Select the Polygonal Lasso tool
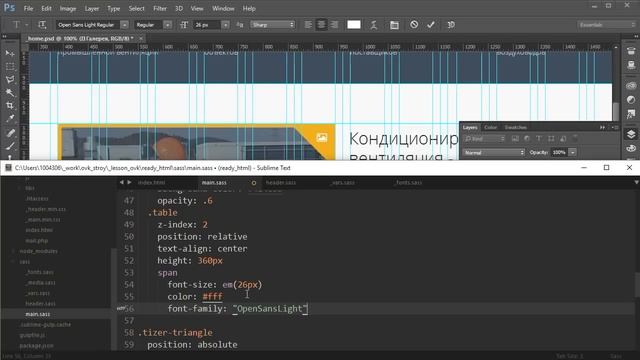Screen dimensions: 640x360 10,80
